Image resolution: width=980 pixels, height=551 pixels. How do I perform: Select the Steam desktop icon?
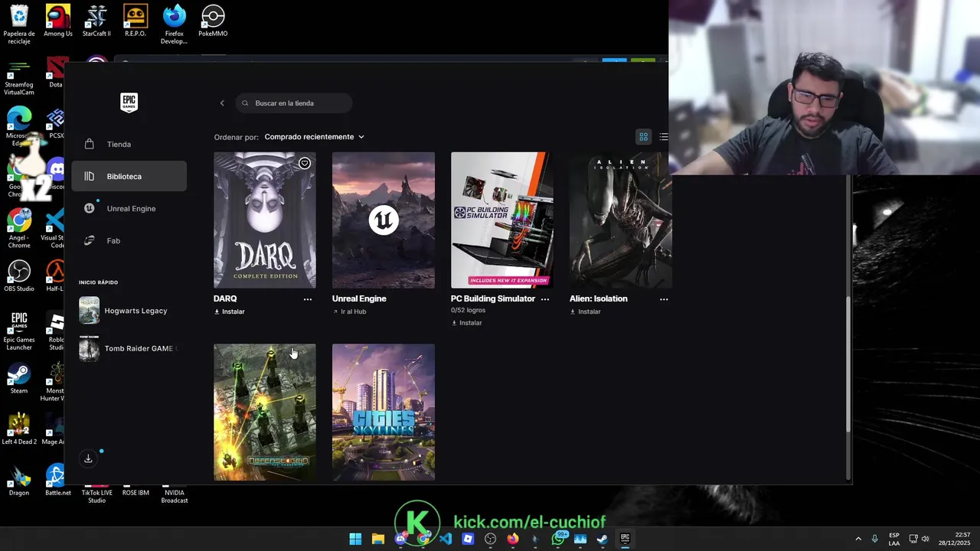pos(19,379)
